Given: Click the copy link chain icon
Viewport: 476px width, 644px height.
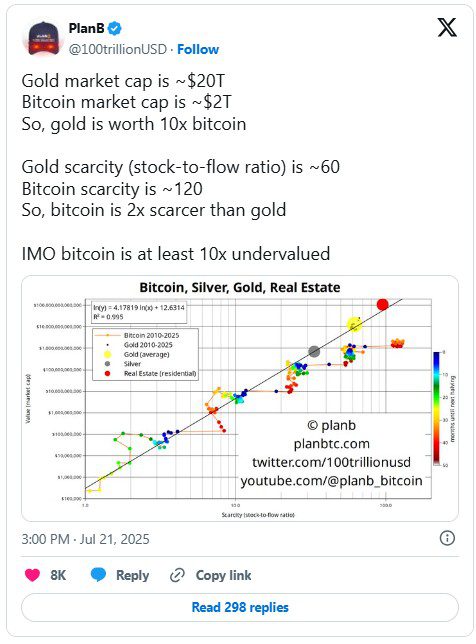Looking at the screenshot, I should [177, 575].
